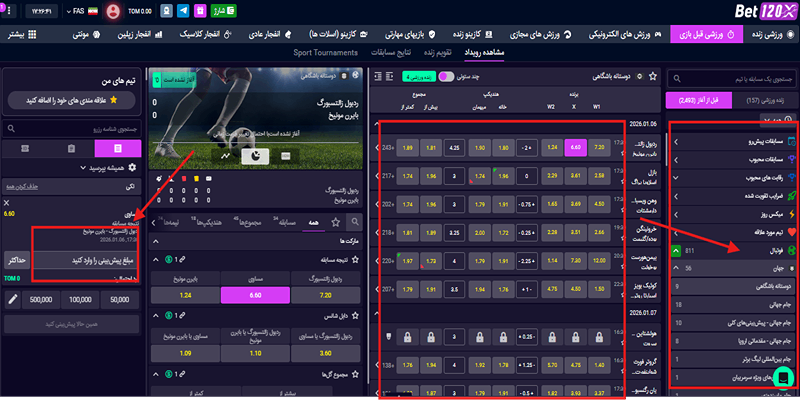
Task: Collapse the مارکت ها section
Action: [x=156, y=241]
